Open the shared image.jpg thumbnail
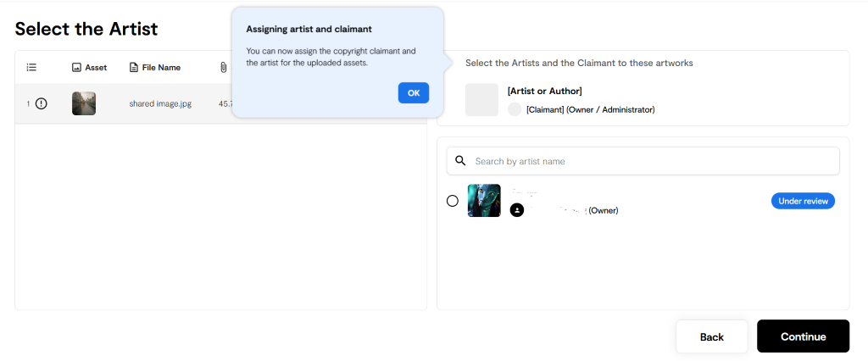This screenshot has height=361, width=868. click(84, 103)
